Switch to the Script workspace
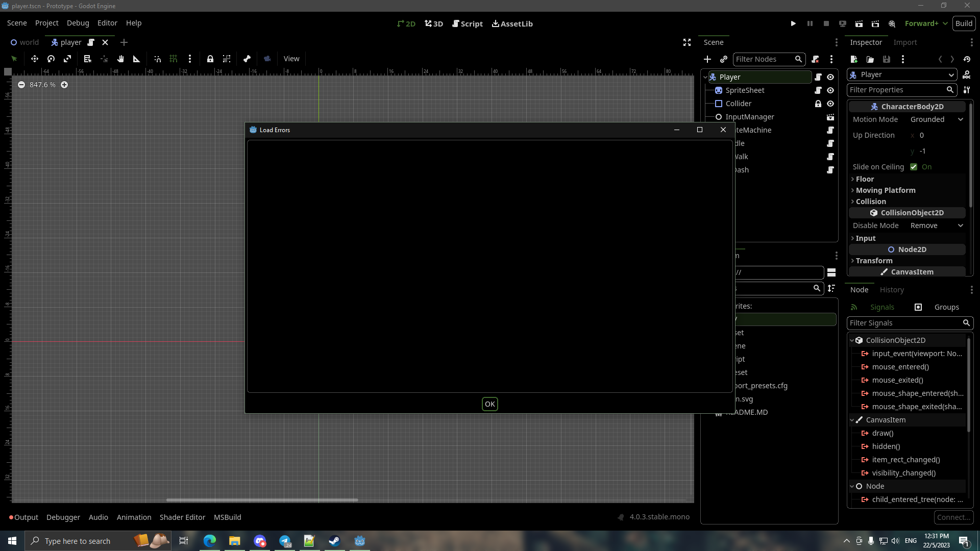This screenshot has width=980, height=551. click(468, 23)
